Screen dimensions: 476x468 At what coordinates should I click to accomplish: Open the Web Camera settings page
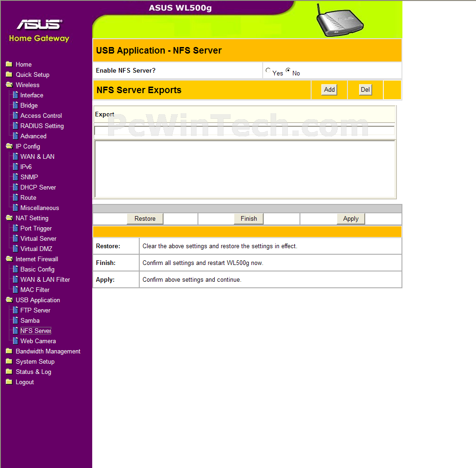[x=38, y=341]
